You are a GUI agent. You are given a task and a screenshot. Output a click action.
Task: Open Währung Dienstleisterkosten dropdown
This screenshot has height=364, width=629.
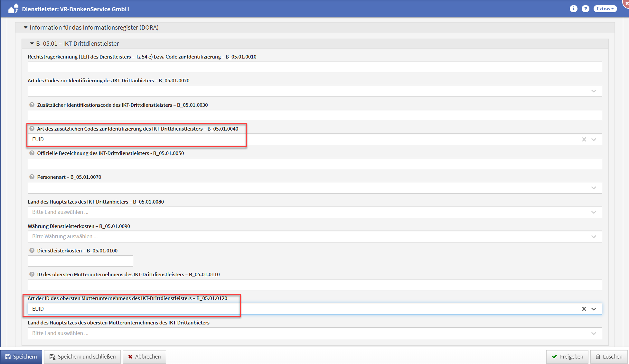coord(594,237)
